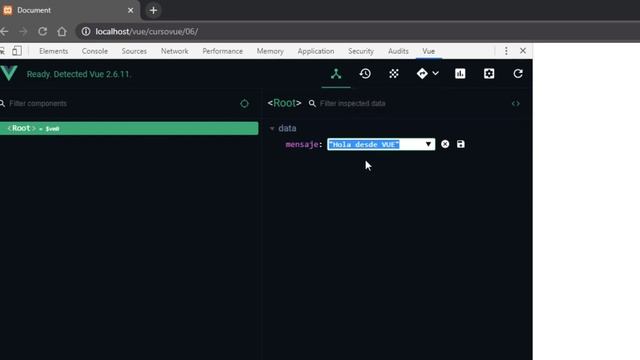The height and width of the screenshot is (360, 640).
Task: Collapse the data section
Action: 272,129
